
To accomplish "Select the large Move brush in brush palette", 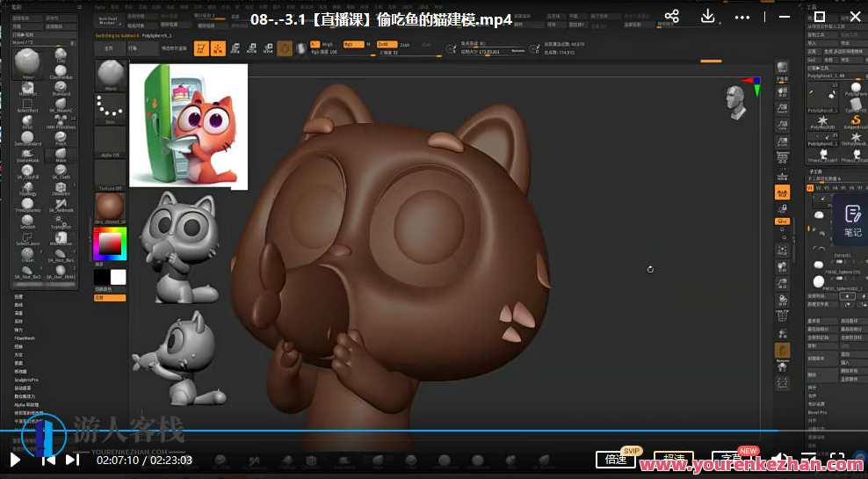I will click(28, 62).
